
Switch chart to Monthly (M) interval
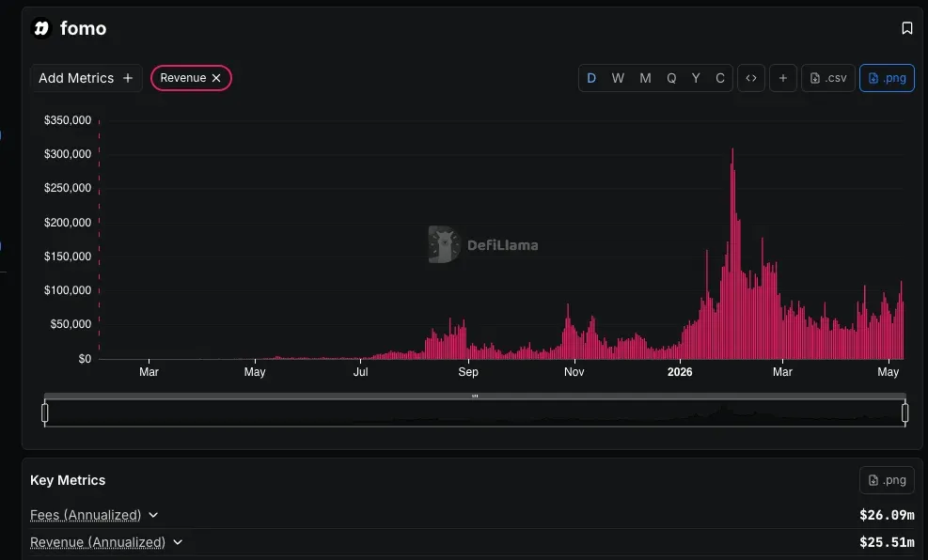tap(645, 78)
